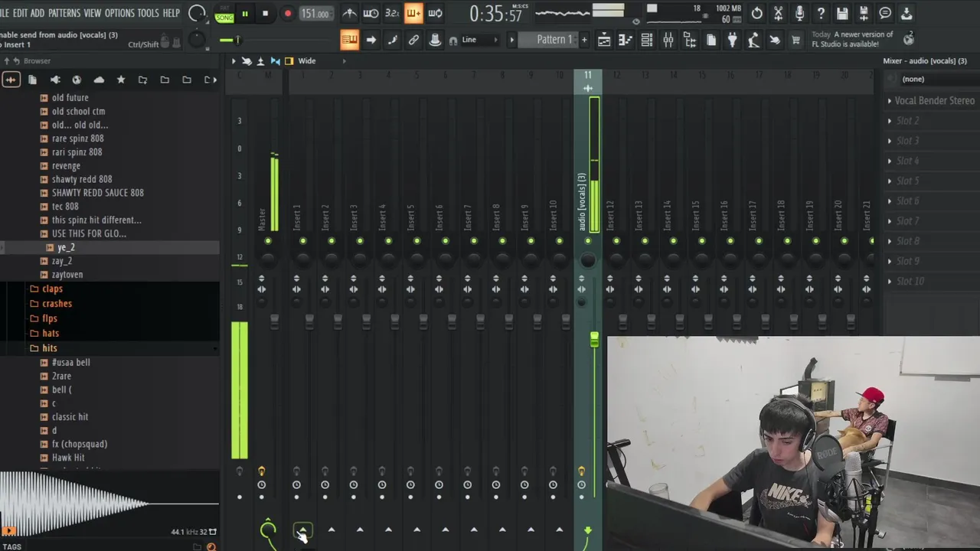
Task: Click the undo history icon
Action: [756, 13]
